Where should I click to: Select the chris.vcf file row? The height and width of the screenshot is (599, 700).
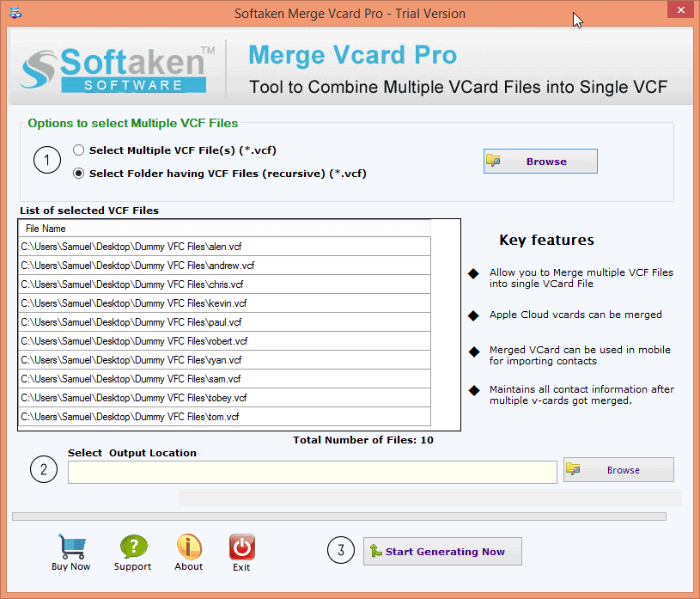224,284
